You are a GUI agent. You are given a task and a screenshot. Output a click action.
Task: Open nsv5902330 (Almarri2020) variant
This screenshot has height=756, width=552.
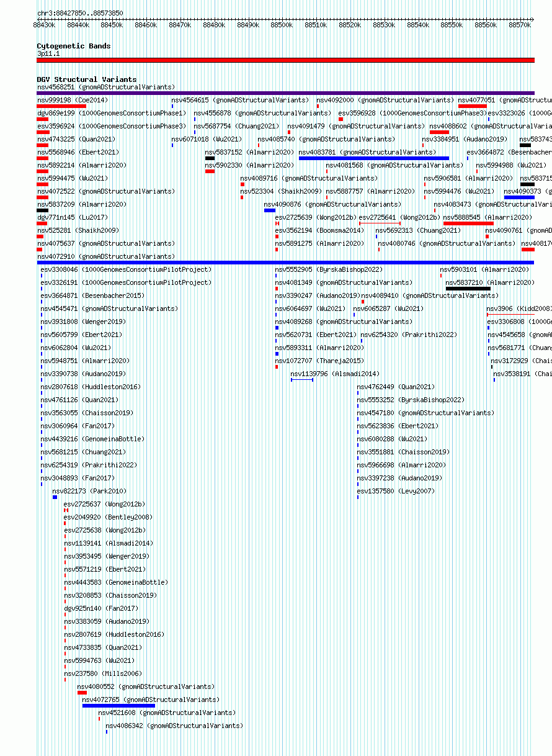(249, 165)
